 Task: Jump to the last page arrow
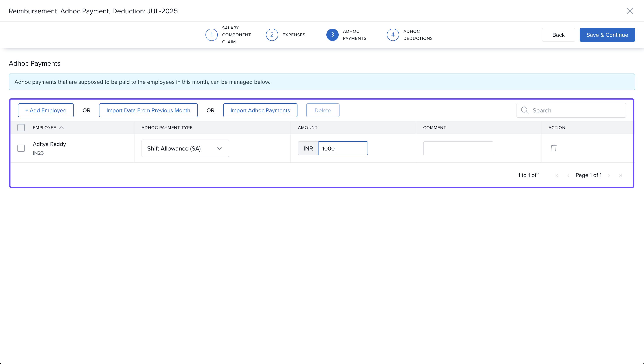(x=620, y=175)
